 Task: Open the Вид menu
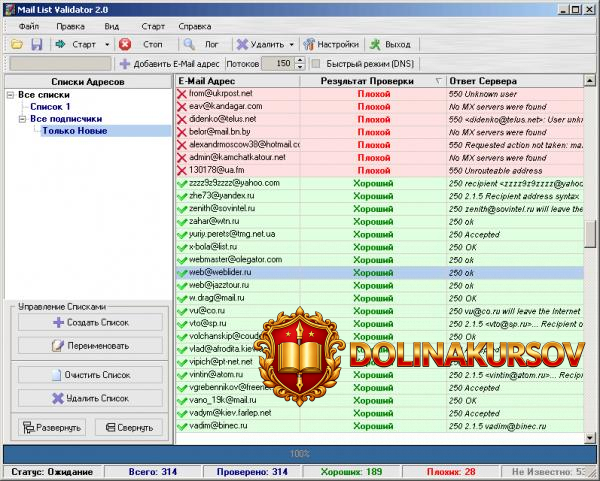[112, 26]
